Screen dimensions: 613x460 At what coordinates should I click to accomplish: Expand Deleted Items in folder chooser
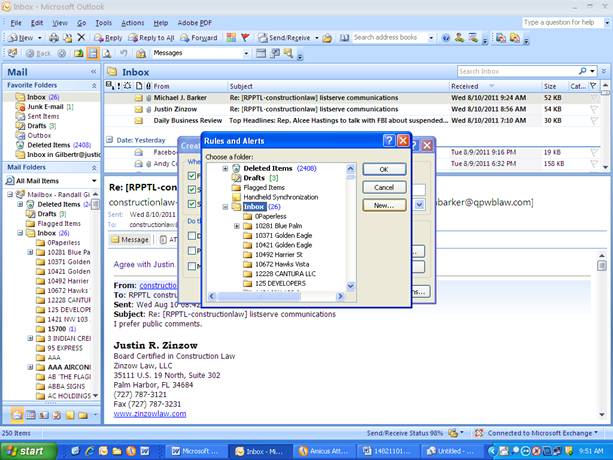pyautogui.click(x=225, y=168)
